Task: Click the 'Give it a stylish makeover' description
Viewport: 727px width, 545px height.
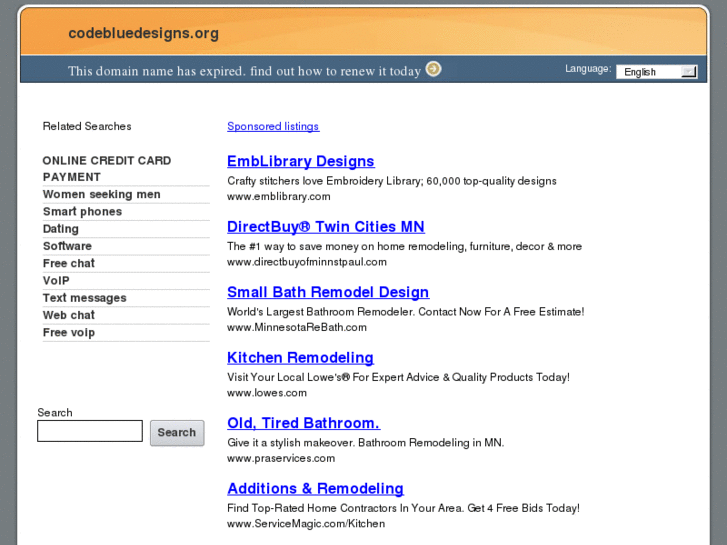Action: click(x=365, y=442)
